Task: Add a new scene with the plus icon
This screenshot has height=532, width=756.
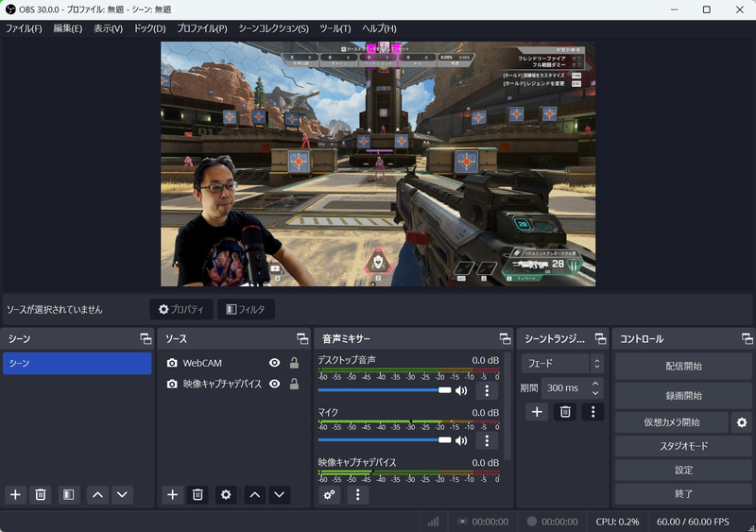Action: pos(15,494)
